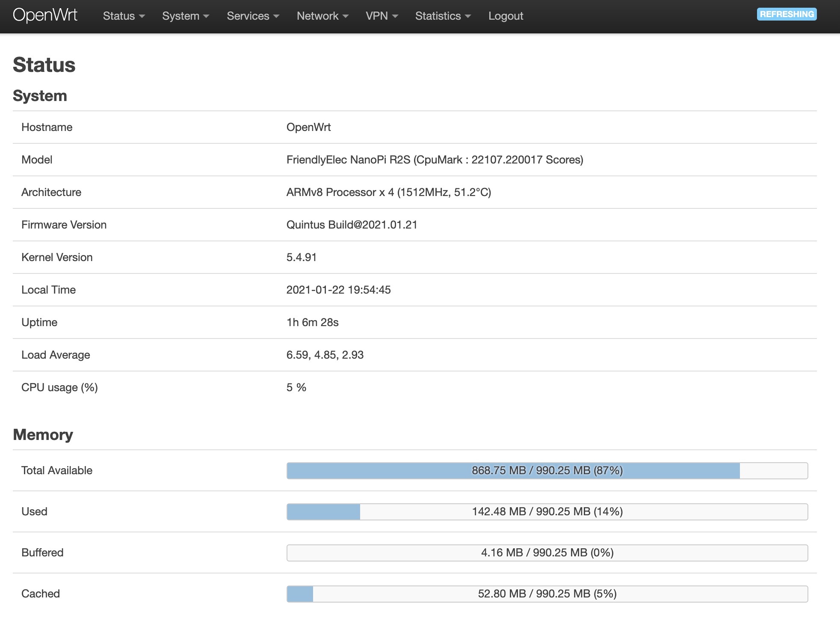
Task: Click the Logout link
Action: tap(506, 16)
